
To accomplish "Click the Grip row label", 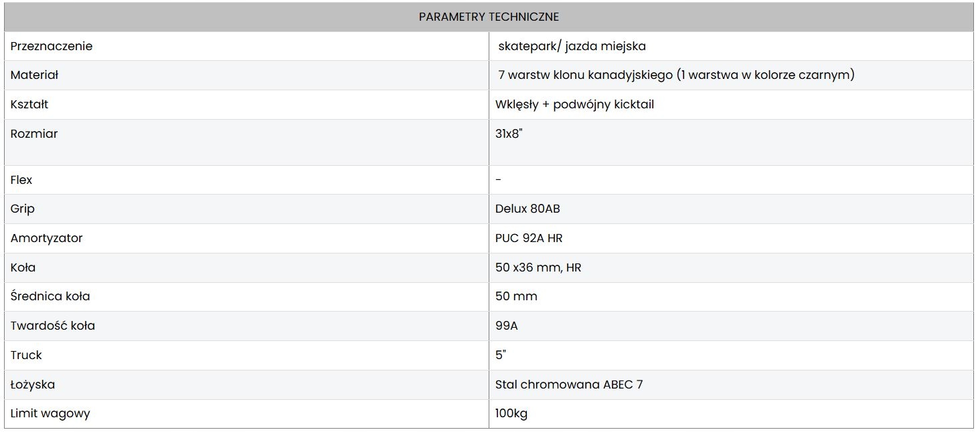I will click(x=23, y=209).
